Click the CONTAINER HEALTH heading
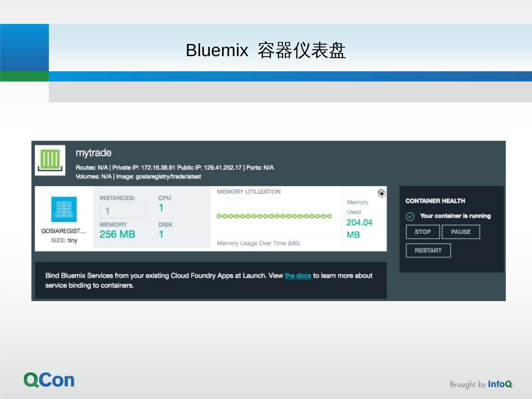532x399 pixels. click(x=435, y=201)
